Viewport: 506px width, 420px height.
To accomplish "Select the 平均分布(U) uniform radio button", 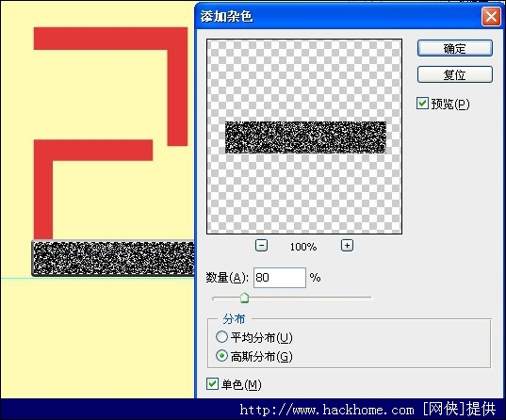I will (x=221, y=337).
